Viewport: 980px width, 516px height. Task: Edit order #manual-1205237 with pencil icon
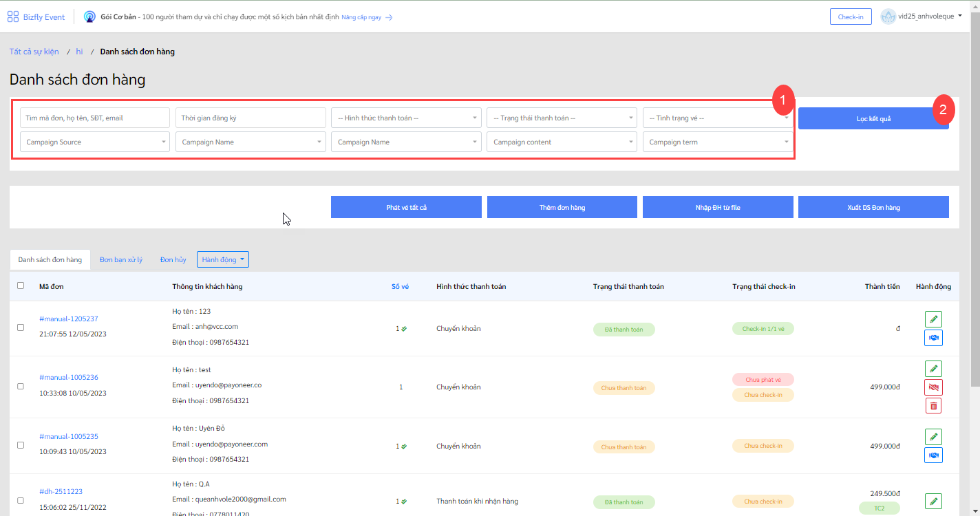tap(933, 319)
